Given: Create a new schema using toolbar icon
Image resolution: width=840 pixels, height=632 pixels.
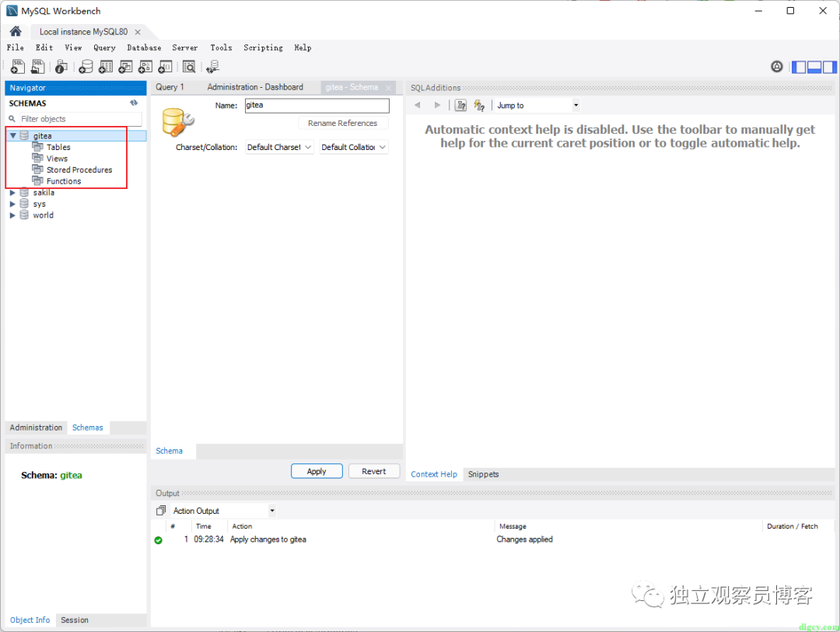Looking at the screenshot, I should coord(86,66).
